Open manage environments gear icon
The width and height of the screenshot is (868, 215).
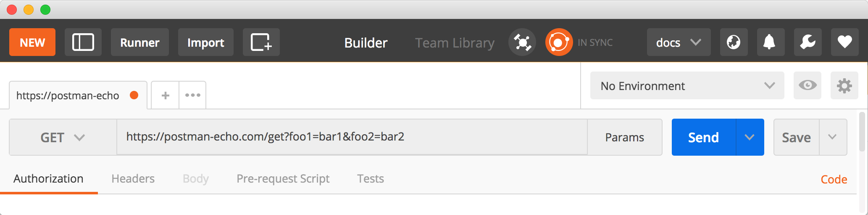(844, 86)
